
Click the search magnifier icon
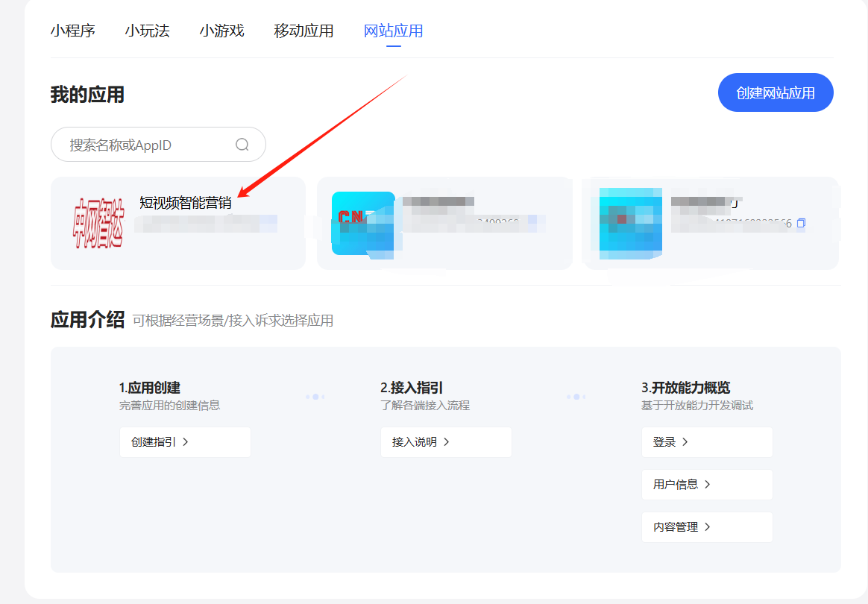[x=242, y=145]
